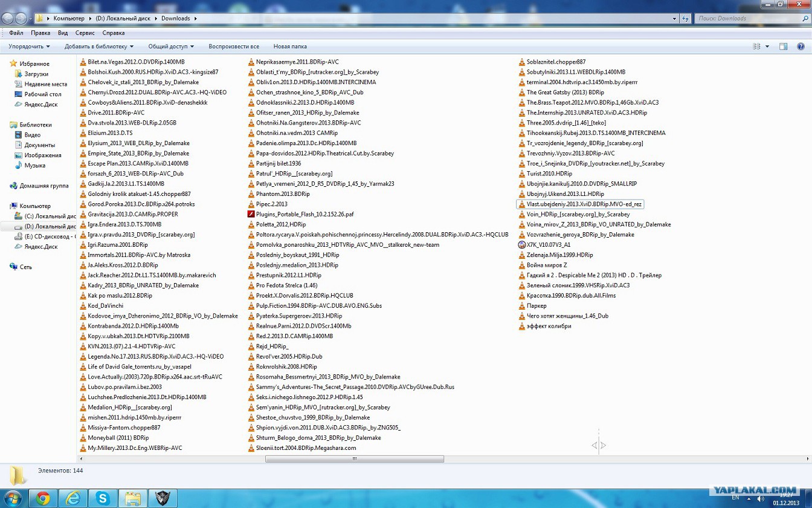The image size is (812, 508).
Task: Click the X7K_V10.07V3_A1 file icon
Action: pos(522,245)
